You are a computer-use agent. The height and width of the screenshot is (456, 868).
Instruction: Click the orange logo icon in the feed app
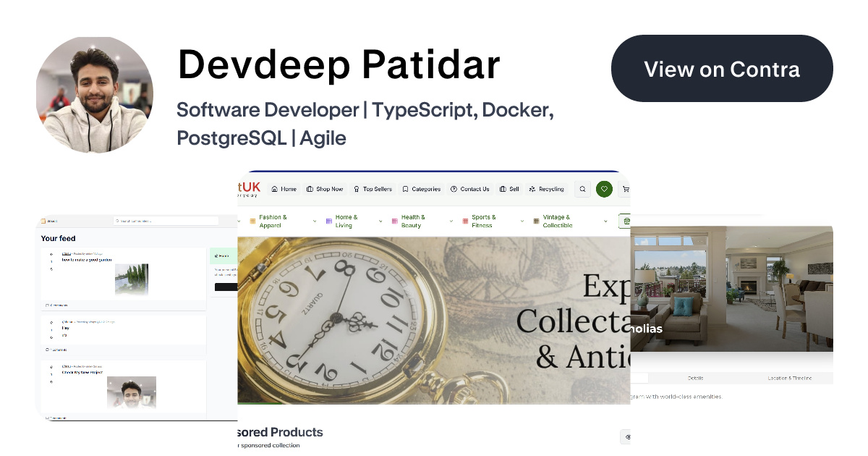[43, 221]
